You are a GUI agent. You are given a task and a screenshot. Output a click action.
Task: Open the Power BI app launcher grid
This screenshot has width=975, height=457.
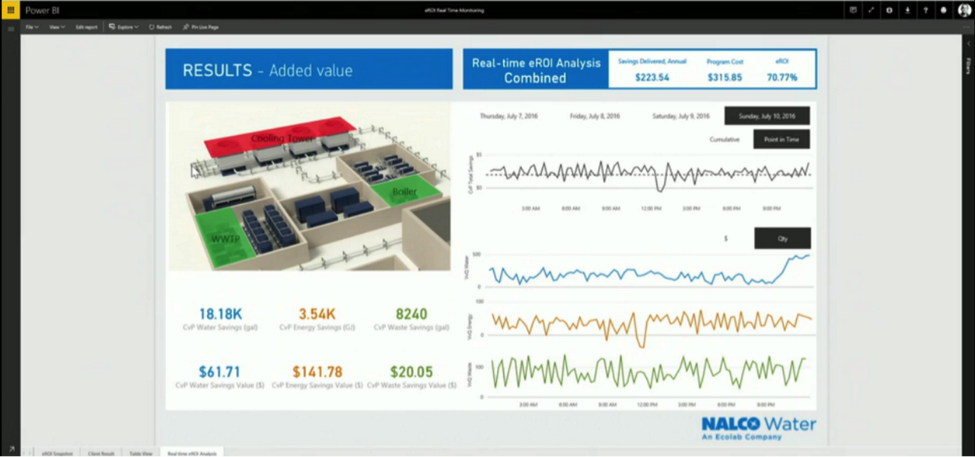coord(11,10)
